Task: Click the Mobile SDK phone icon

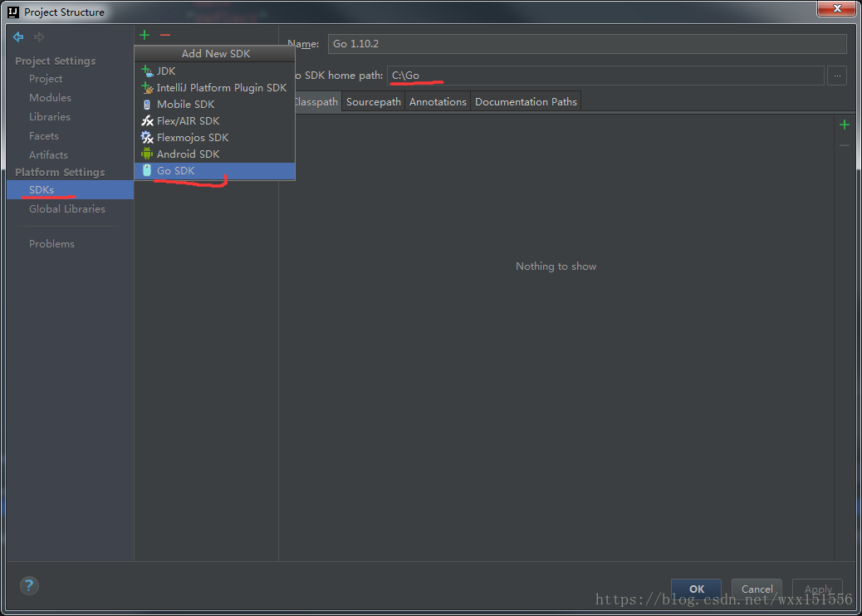Action: click(x=147, y=105)
